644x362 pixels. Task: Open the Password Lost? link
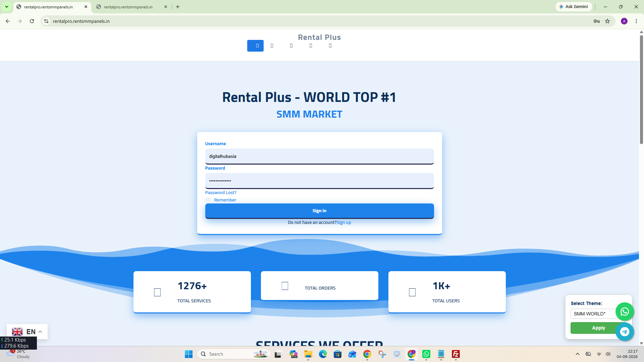tap(221, 193)
